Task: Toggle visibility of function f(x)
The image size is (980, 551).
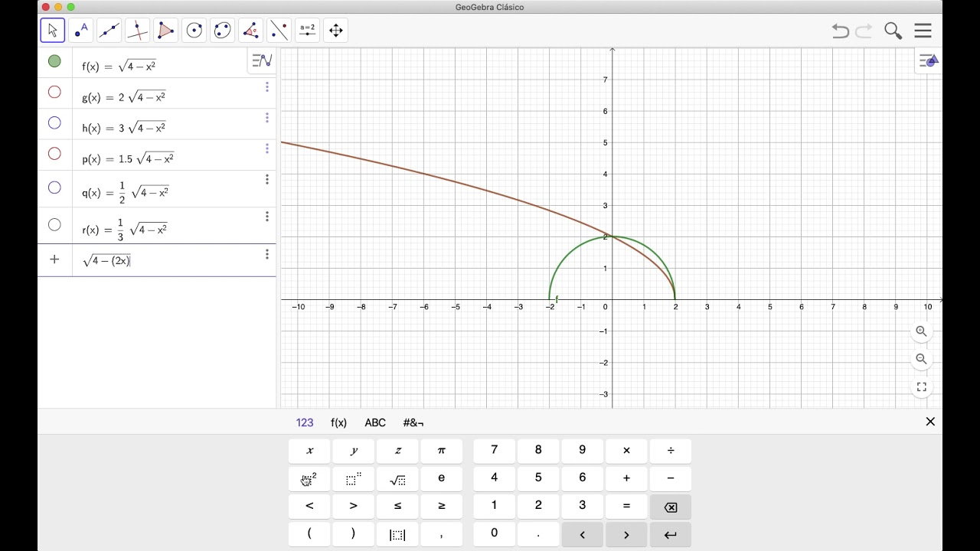Action: 54,61
